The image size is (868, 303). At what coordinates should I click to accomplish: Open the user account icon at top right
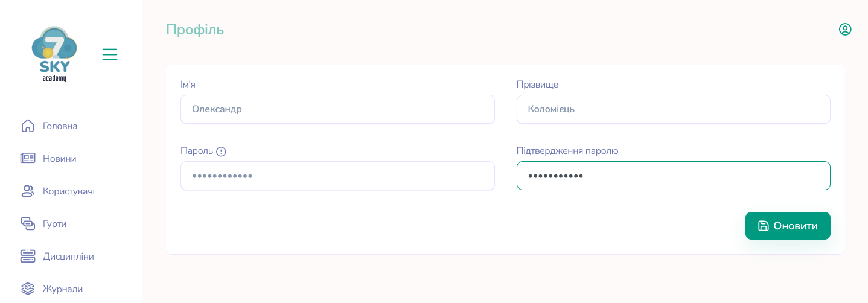[x=845, y=29]
